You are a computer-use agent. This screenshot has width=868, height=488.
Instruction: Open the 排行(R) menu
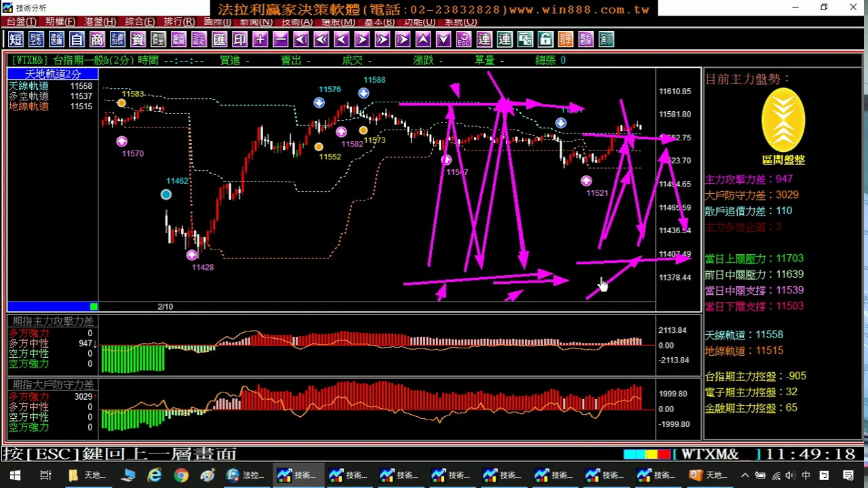click(179, 22)
